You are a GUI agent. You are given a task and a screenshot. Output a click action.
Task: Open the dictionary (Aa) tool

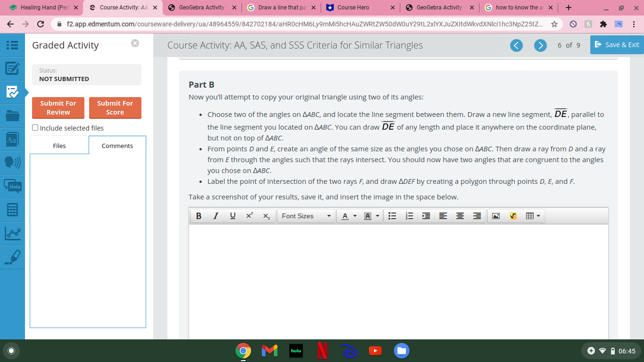pyautogui.click(x=12, y=139)
